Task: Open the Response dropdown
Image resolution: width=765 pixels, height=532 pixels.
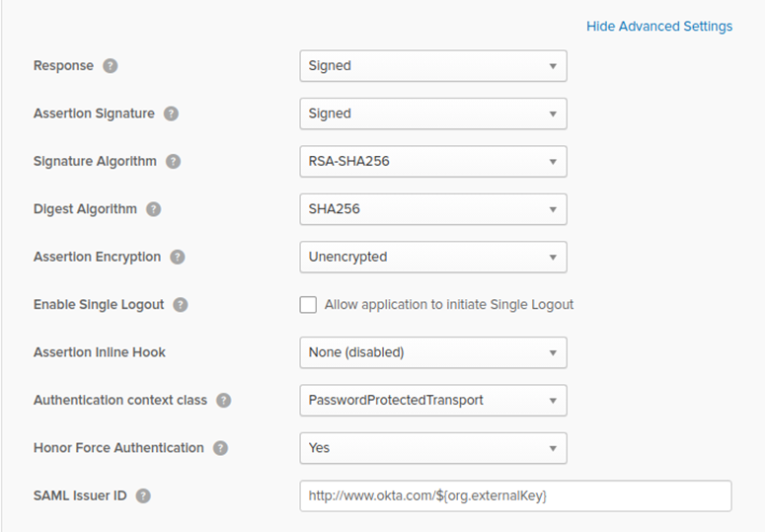Action: tap(432, 66)
